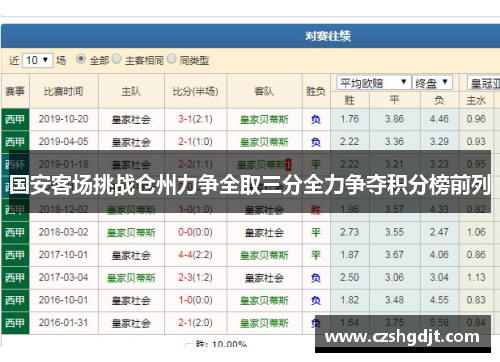Click the 负 odds sub-header
The height and width of the screenshot is (362, 500).
(x=439, y=100)
